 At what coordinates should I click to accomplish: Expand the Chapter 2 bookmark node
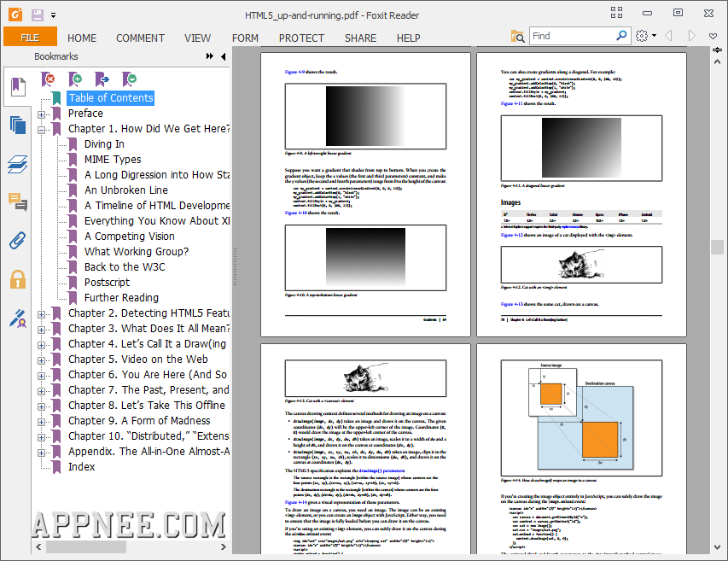[x=41, y=314]
